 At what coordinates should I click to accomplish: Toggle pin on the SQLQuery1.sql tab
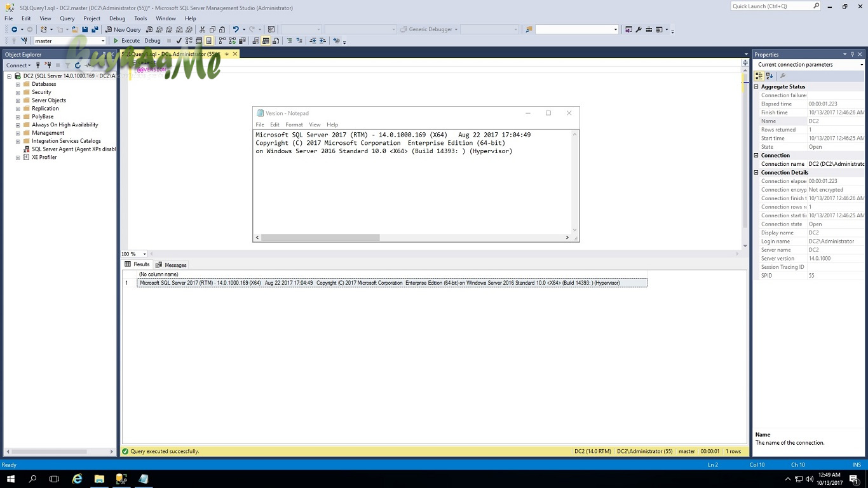(227, 54)
